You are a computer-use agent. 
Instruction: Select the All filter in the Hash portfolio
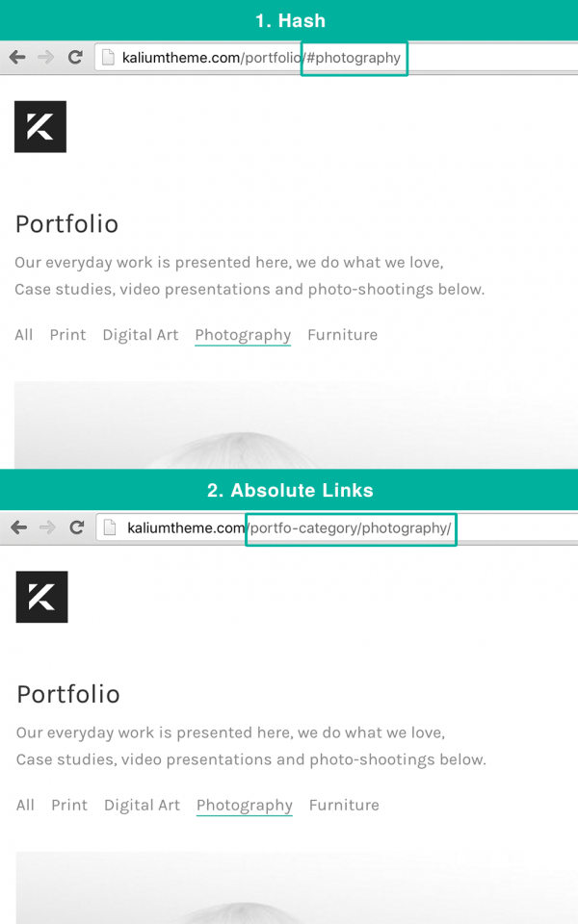coord(23,334)
